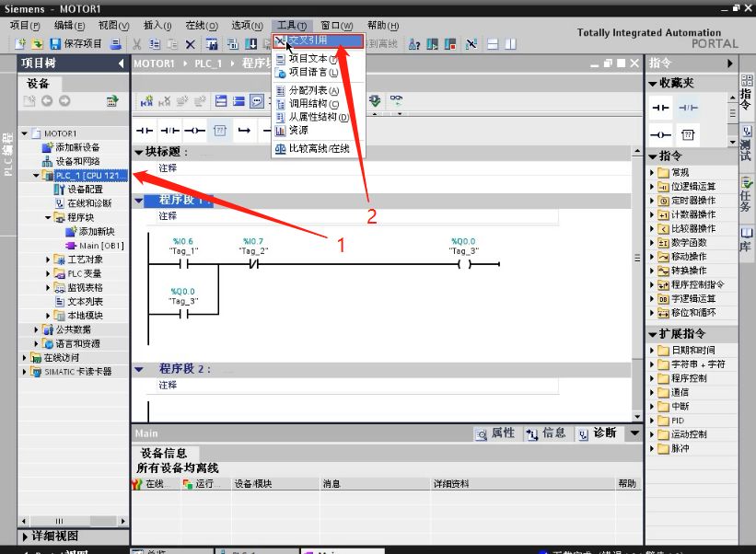Expand the 监视表格 tree node

pyautogui.click(x=48, y=288)
